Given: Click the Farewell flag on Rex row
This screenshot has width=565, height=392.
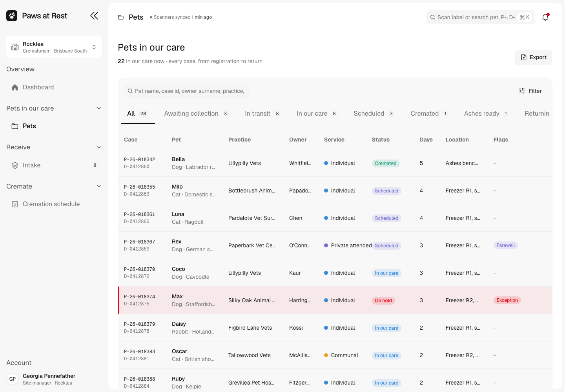Looking at the screenshot, I should (x=506, y=245).
